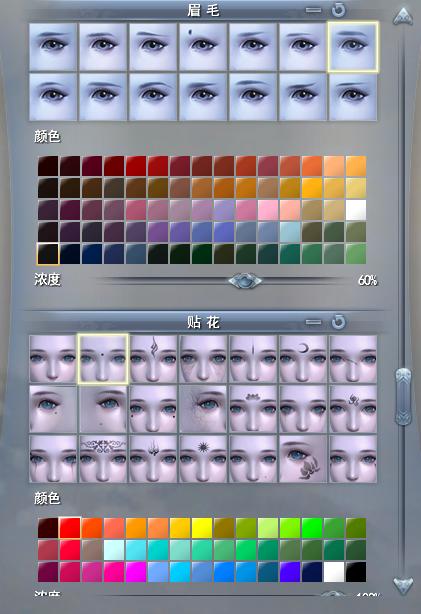Click the eyebrow 浓度 intensity slider handle
The height and width of the screenshot is (614, 421).
click(x=245, y=281)
